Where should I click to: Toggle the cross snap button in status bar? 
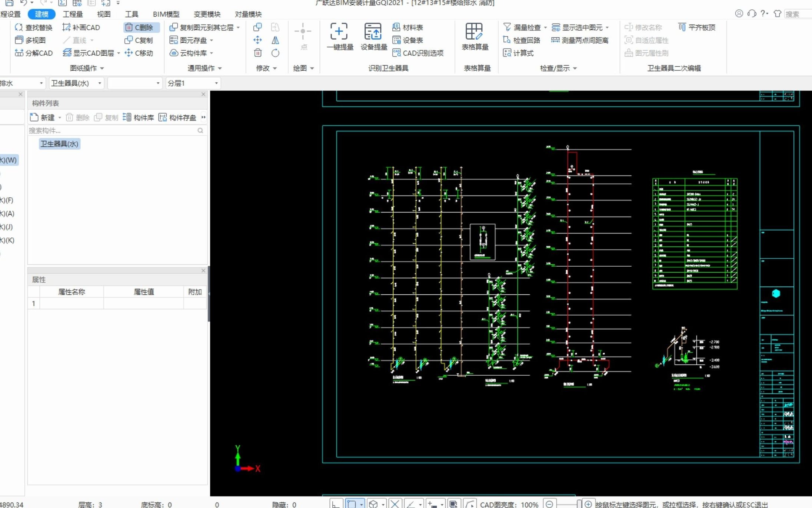395,504
